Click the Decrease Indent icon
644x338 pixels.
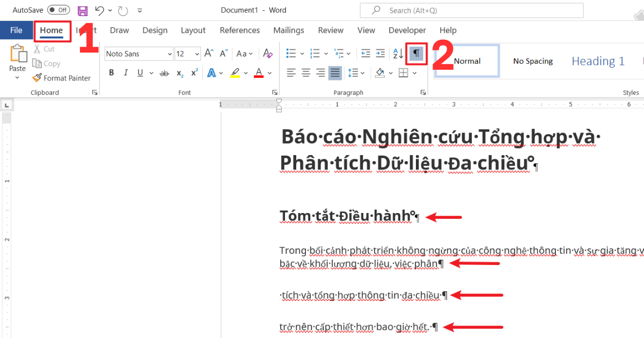[365, 54]
